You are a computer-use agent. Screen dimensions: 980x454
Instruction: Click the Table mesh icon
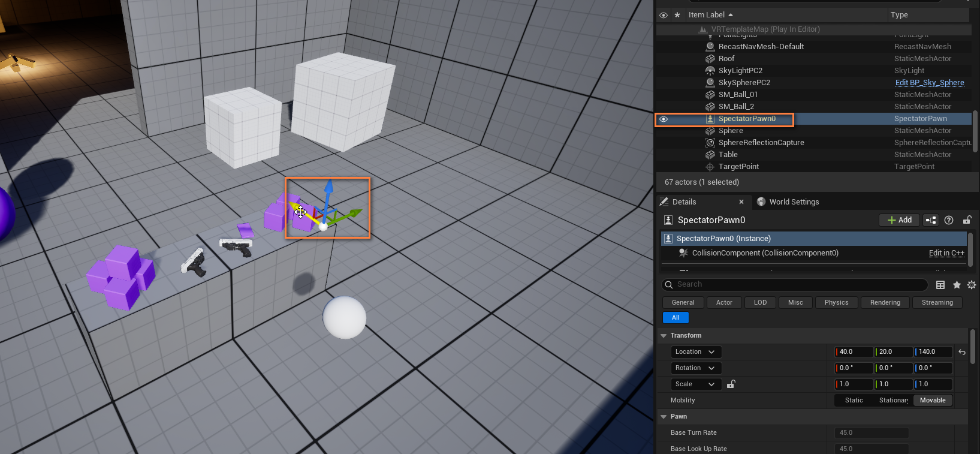click(710, 154)
